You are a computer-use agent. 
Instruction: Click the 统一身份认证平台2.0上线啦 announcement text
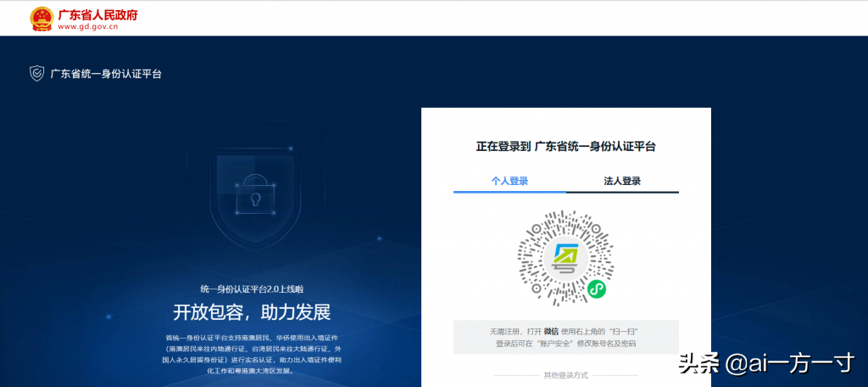pyautogui.click(x=252, y=289)
